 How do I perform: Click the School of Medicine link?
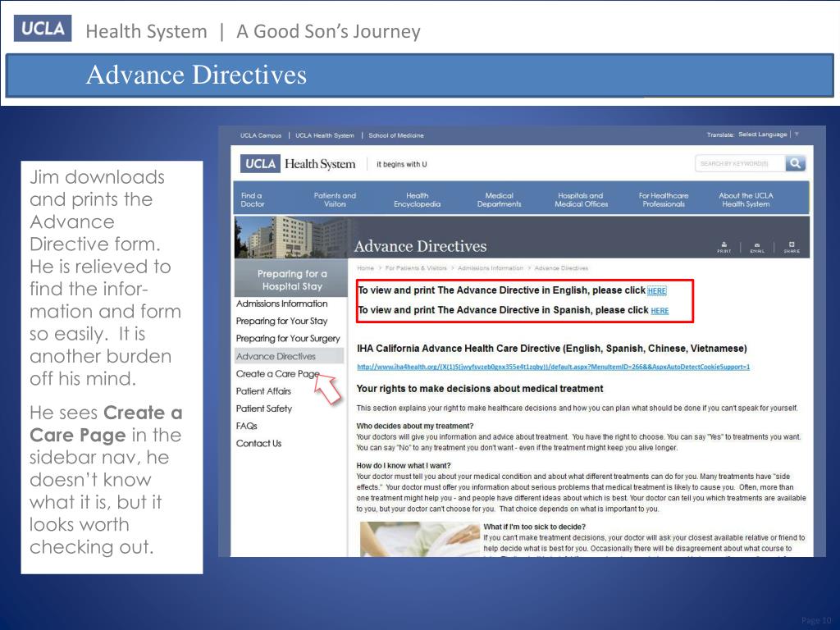(x=396, y=135)
